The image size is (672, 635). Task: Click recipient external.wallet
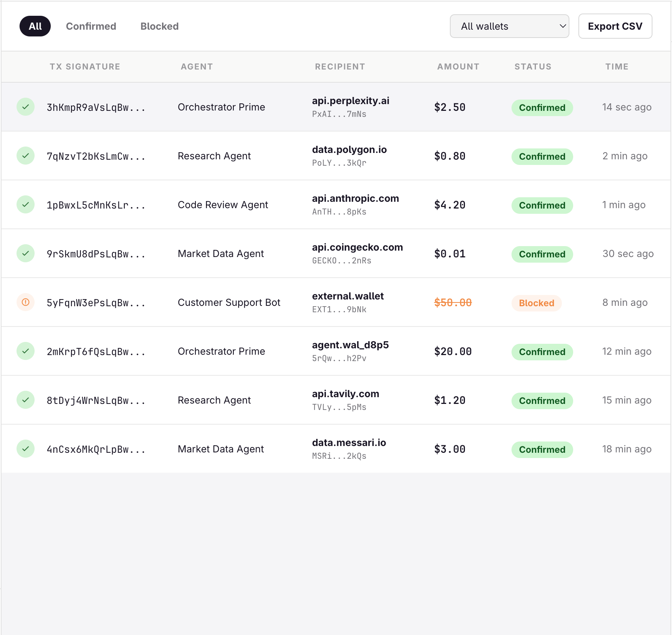pyautogui.click(x=348, y=296)
